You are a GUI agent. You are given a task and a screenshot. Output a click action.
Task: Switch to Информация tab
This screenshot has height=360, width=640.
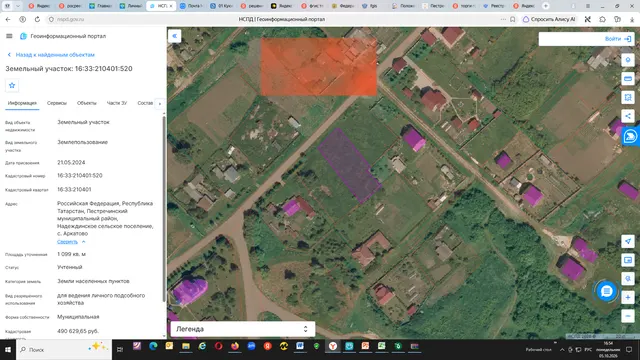coord(22,103)
